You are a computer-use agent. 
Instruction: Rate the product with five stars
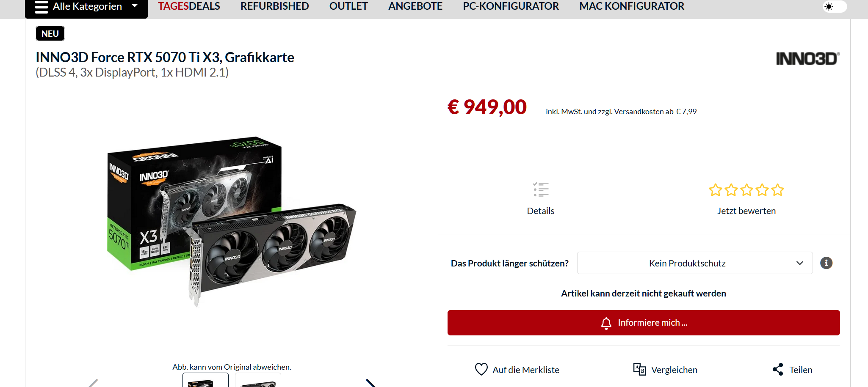click(x=777, y=190)
